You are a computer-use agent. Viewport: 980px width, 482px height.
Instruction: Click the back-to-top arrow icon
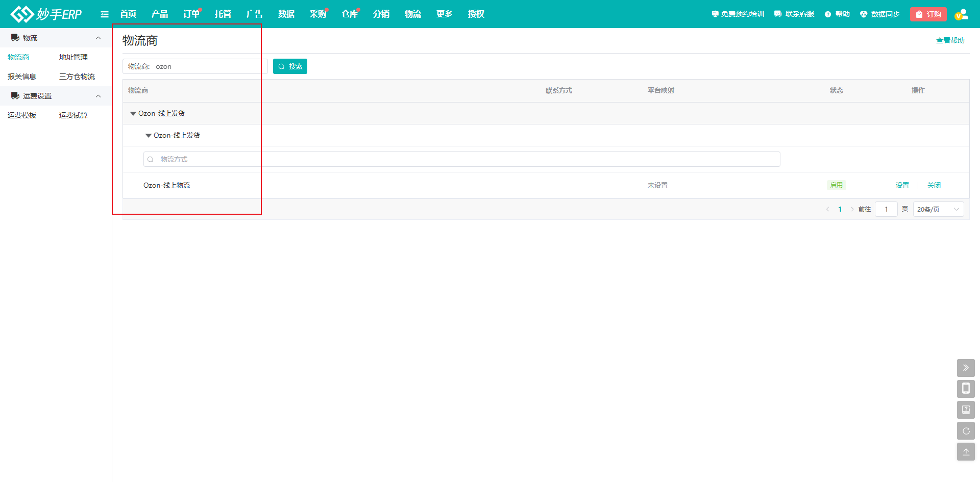[x=966, y=452]
